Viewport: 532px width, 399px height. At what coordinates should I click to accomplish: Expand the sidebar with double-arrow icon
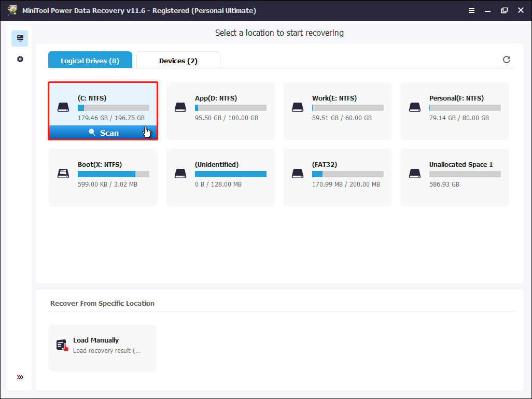(x=20, y=377)
